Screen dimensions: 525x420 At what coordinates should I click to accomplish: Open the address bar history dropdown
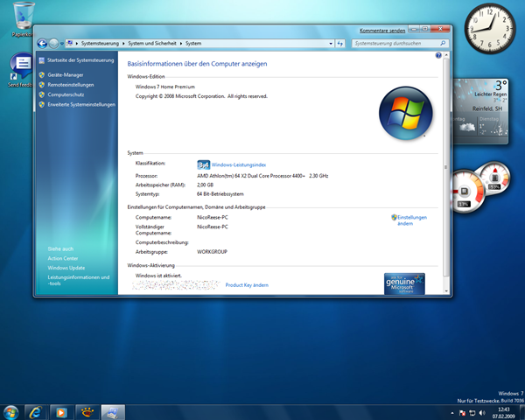click(x=331, y=44)
